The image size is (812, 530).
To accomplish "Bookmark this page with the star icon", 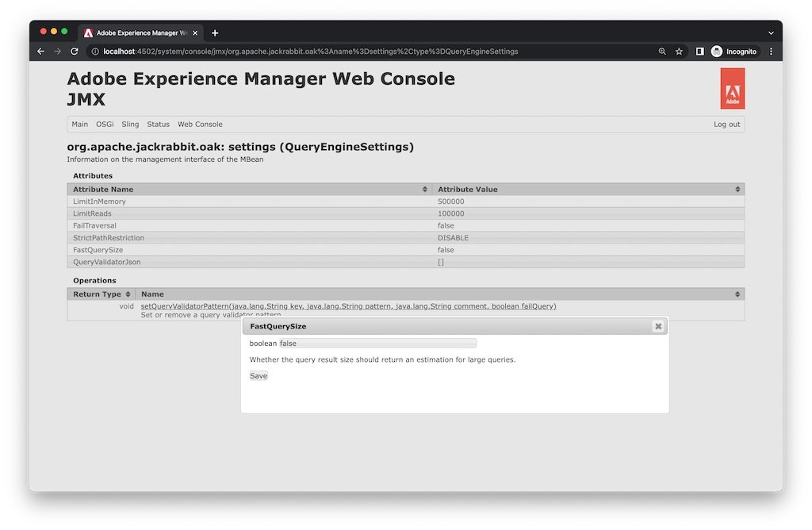I will [679, 52].
